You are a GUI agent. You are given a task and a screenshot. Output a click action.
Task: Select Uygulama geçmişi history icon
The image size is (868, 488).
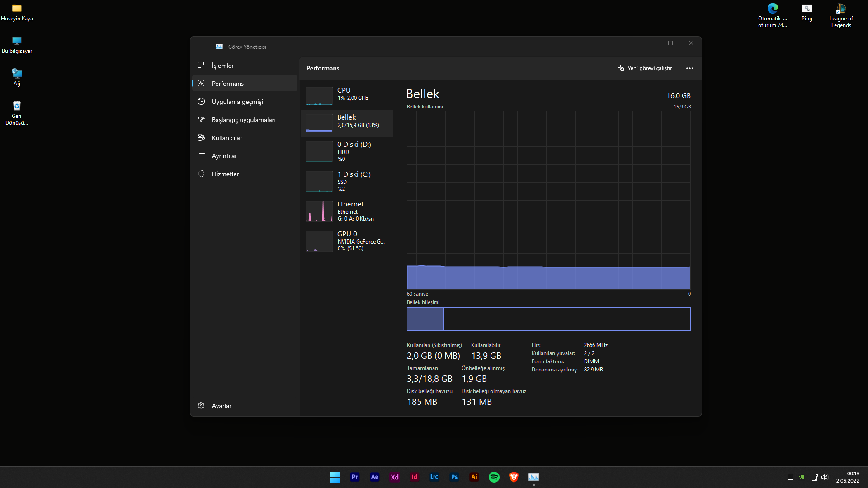click(202, 102)
